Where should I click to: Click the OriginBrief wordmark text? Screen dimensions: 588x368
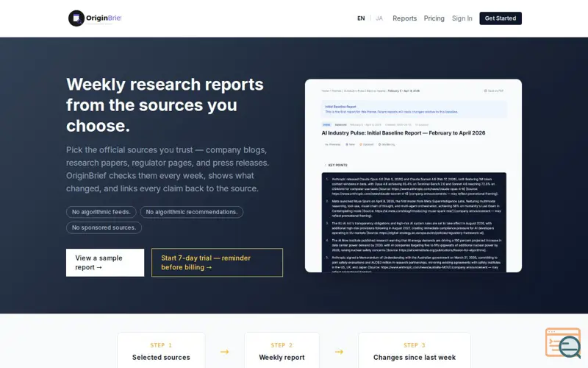[x=104, y=18]
